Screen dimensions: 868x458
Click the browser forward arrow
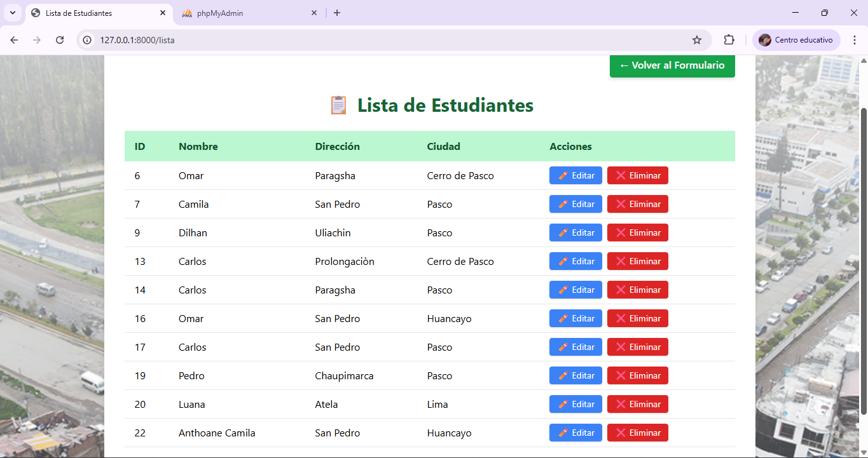(37, 40)
